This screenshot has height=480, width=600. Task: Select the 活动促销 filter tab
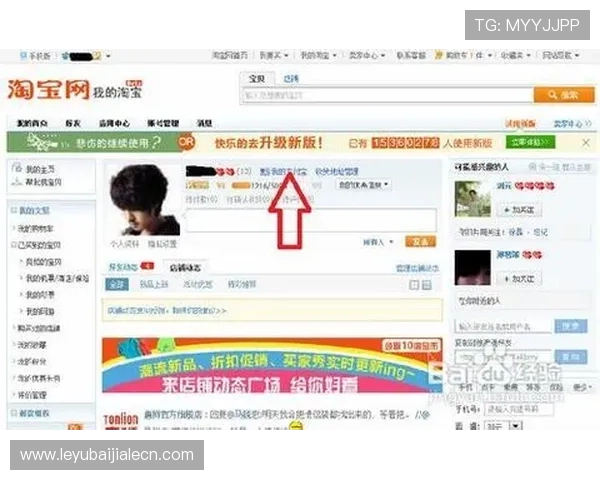point(198,284)
